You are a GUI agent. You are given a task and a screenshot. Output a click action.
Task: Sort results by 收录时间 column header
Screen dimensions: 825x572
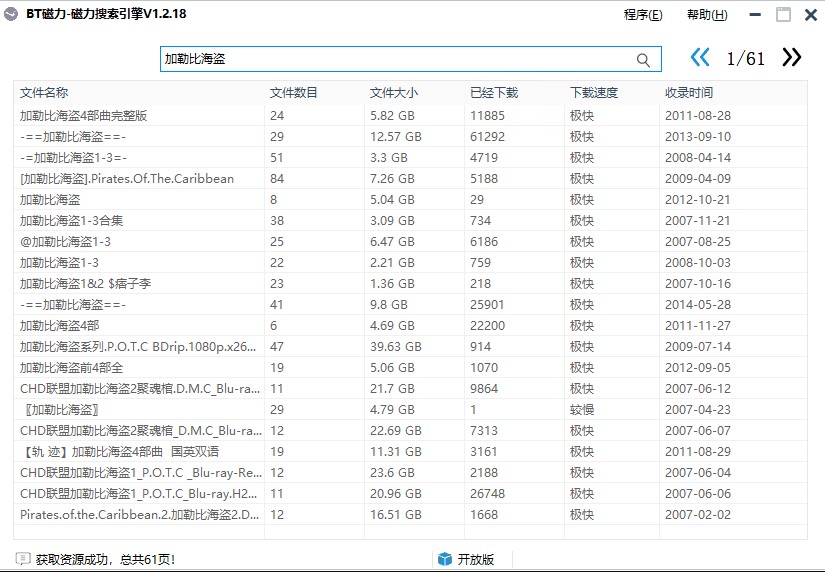click(x=689, y=93)
